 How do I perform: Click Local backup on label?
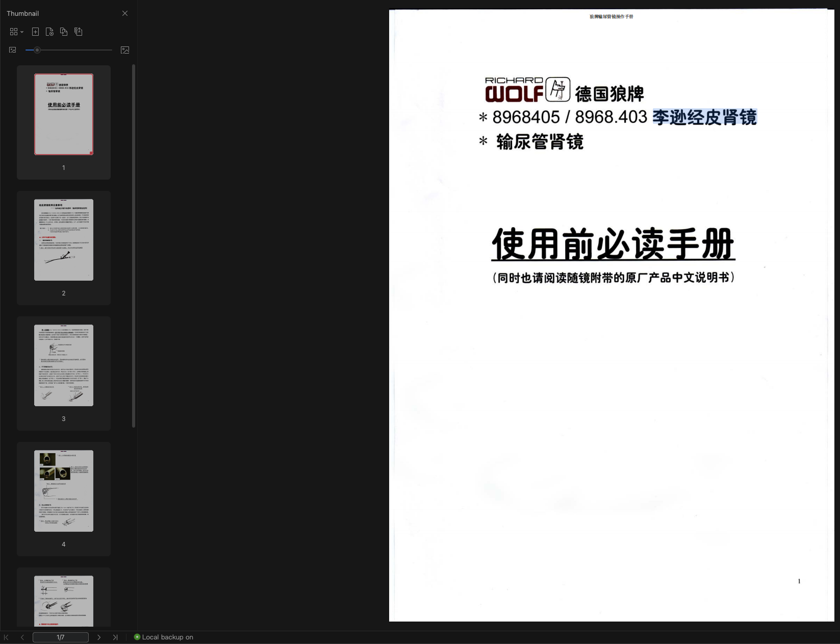(168, 637)
